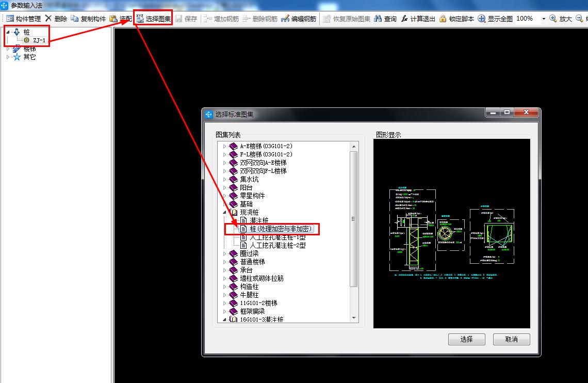
Task: Click atlas list scrollbar up arrow
Action: point(354,146)
